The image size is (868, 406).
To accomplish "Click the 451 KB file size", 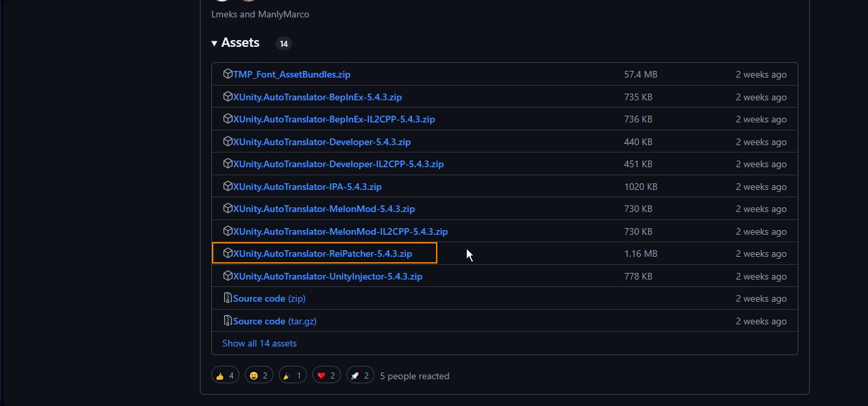I will [638, 164].
